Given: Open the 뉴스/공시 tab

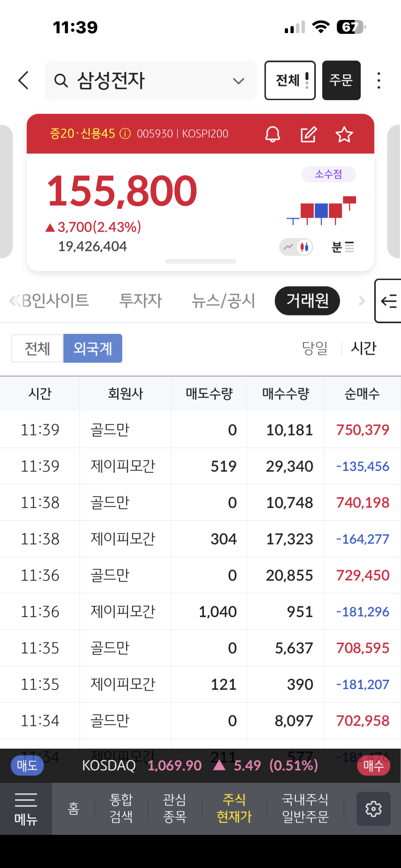Looking at the screenshot, I should tap(223, 300).
